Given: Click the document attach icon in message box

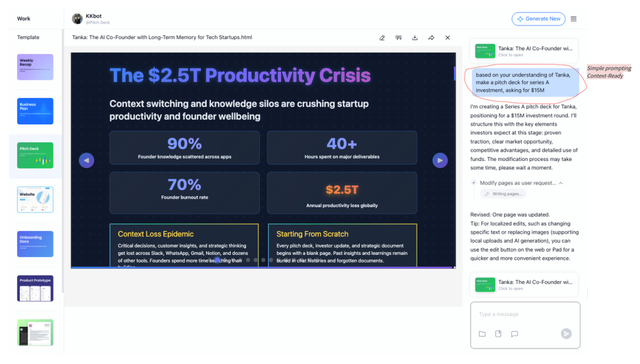Looking at the screenshot, I should 498,334.
